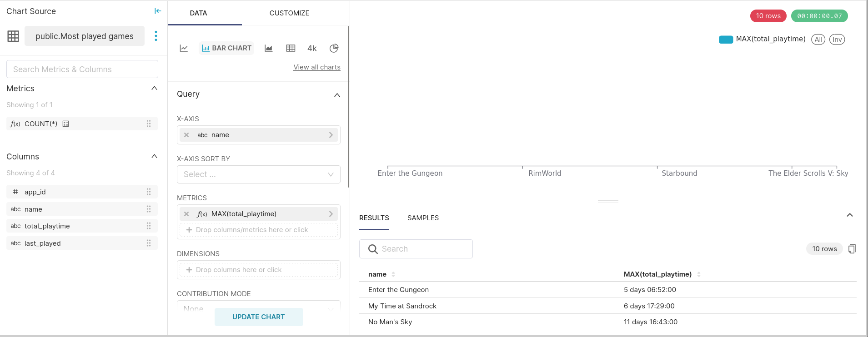Screen dimensions: 868x337
Task: Remove MAX(total_playtime) from METRICS
Action: (x=186, y=214)
